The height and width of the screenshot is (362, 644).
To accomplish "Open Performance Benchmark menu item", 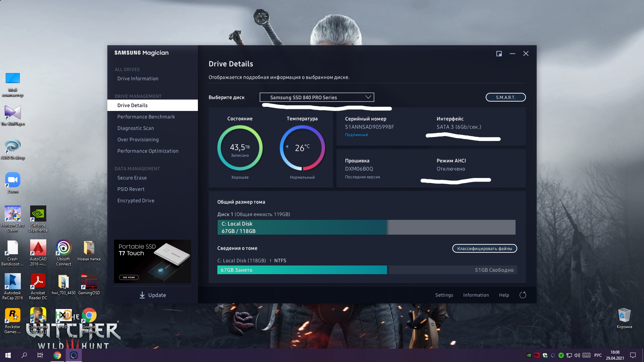I will click(146, 117).
